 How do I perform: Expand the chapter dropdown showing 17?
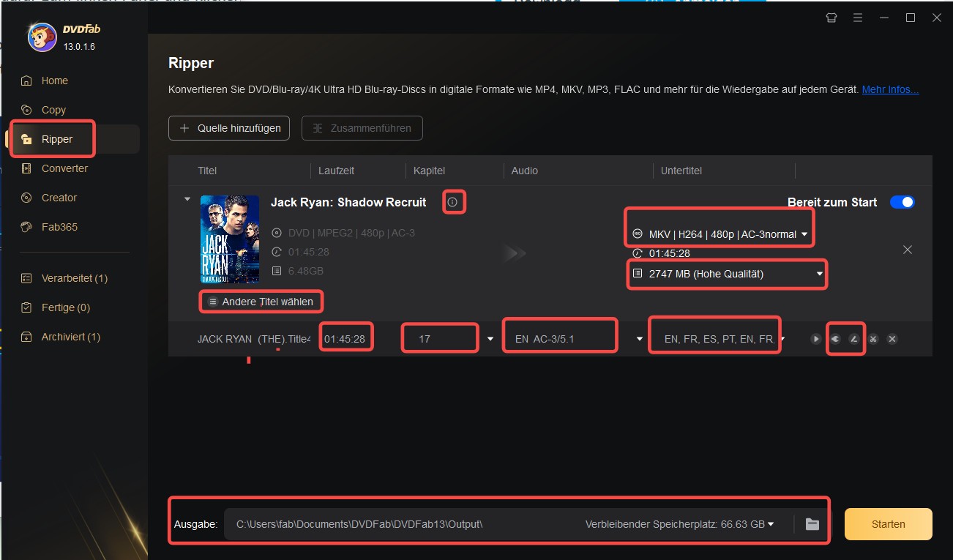490,339
